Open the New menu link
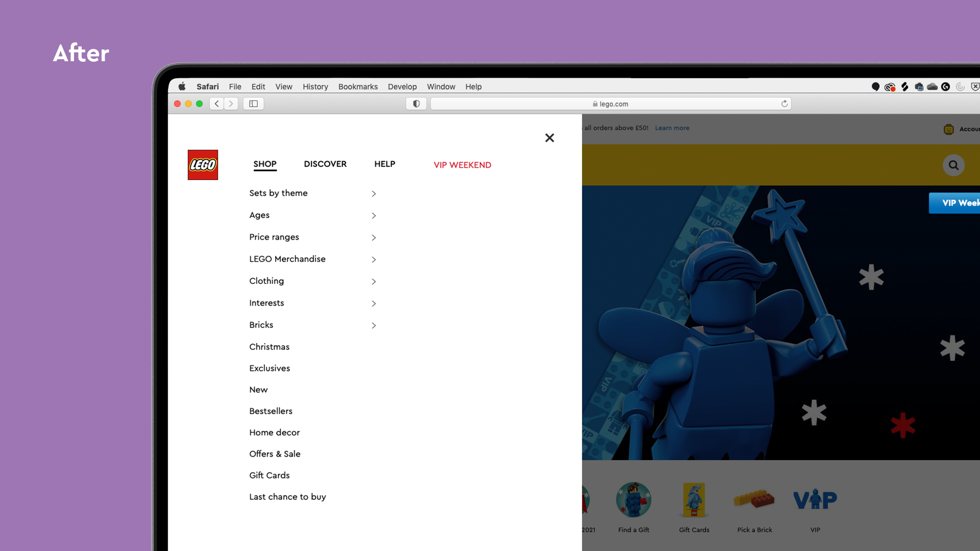The height and width of the screenshot is (551, 980). click(x=258, y=390)
